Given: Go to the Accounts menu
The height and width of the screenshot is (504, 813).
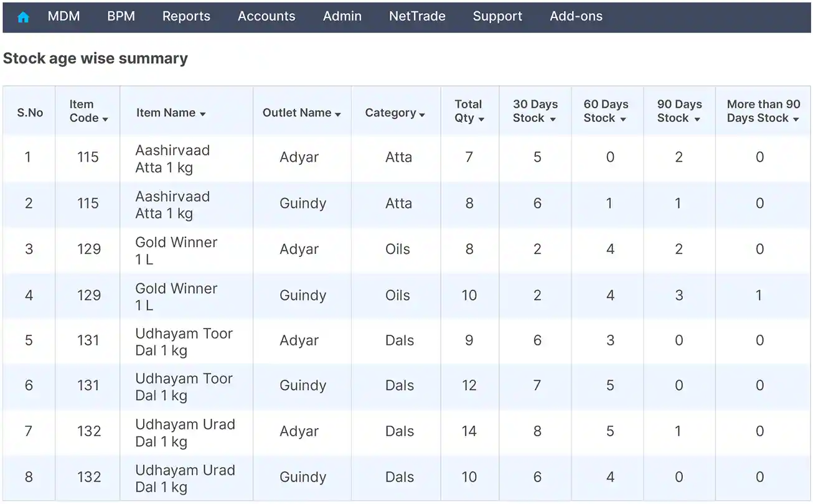Looking at the screenshot, I should (x=266, y=16).
